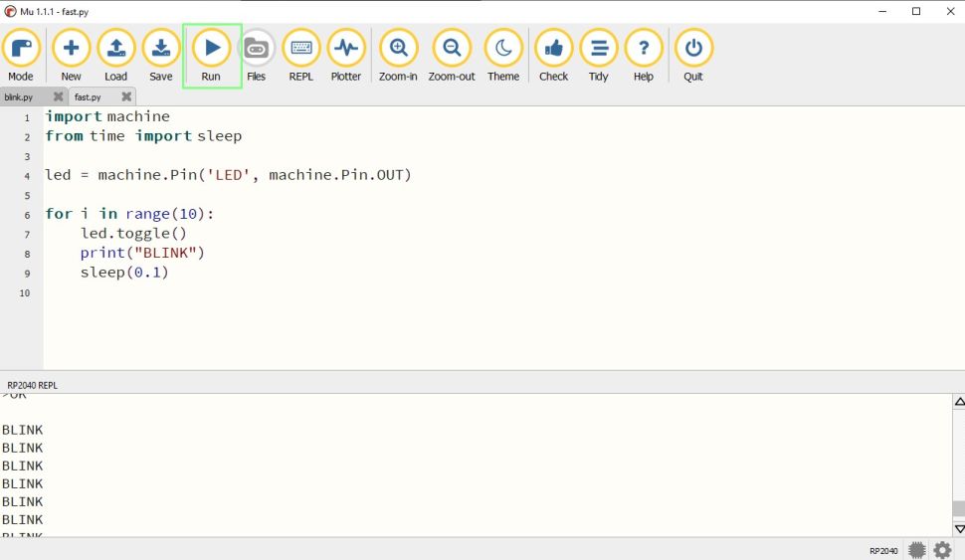The width and height of the screenshot is (965, 560).
Task: Minimize the Mu window
Action: click(x=882, y=11)
